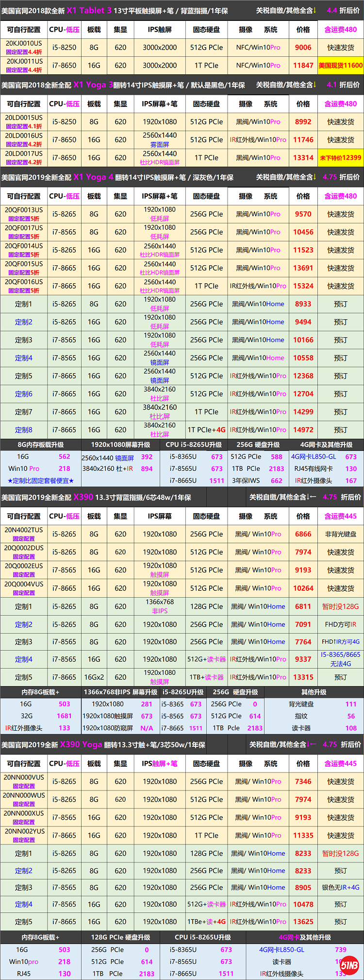The height and width of the screenshot is (980, 364).
Task: Click the I5-8365/8665 无法4G note
Action: click(341, 659)
